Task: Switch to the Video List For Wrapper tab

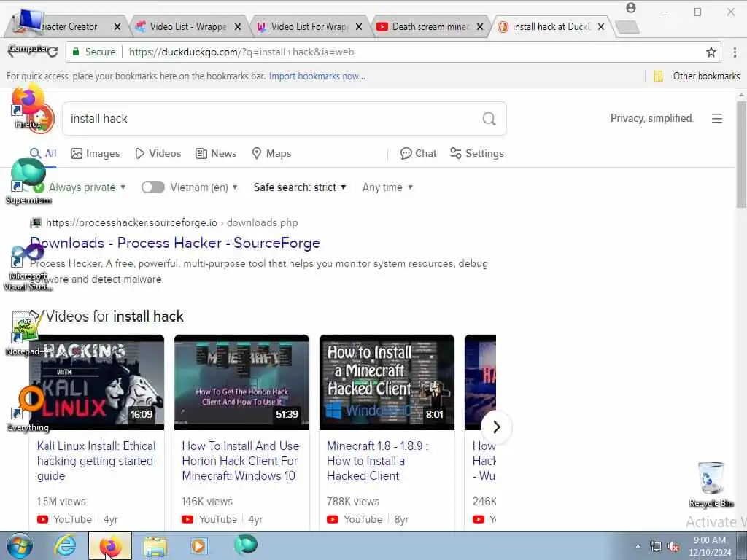Action: pos(309,27)
